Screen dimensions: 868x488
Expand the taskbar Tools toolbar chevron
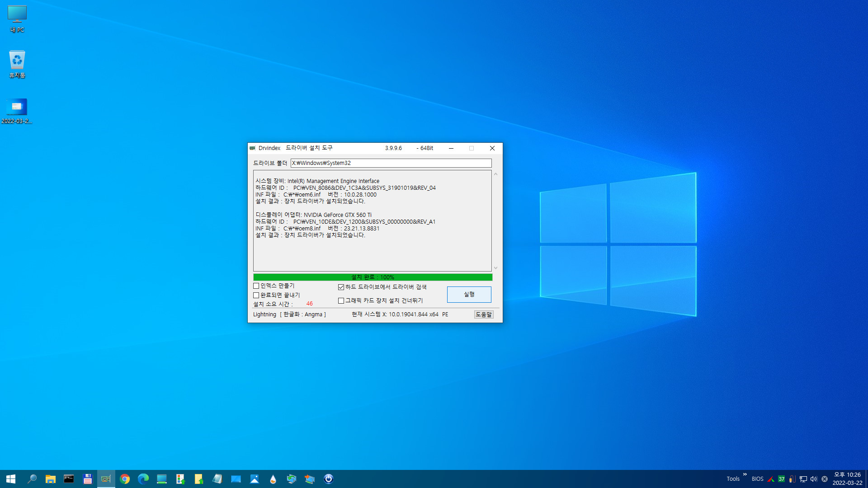tap(745, 474)
